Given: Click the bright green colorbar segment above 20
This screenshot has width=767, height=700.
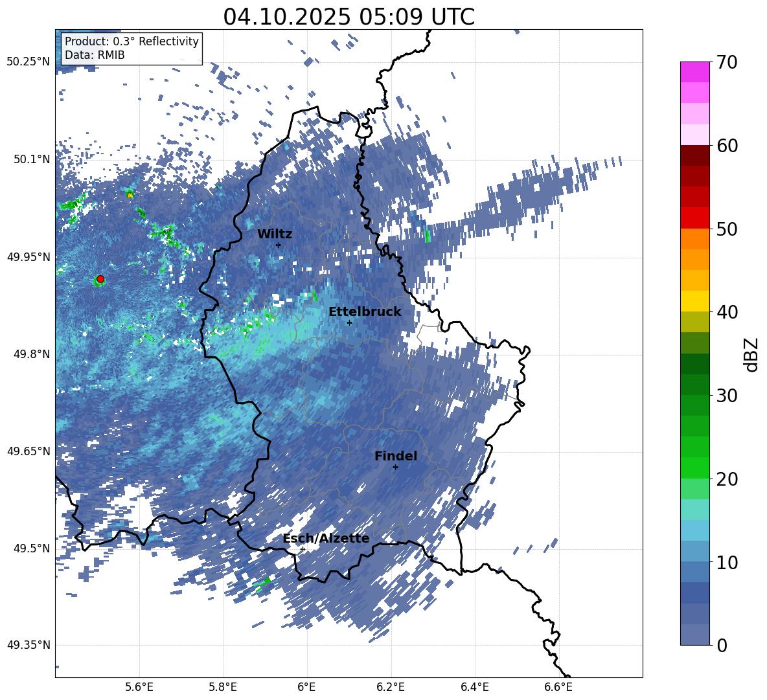Looking at the screenshot, I should click(694, 468).
